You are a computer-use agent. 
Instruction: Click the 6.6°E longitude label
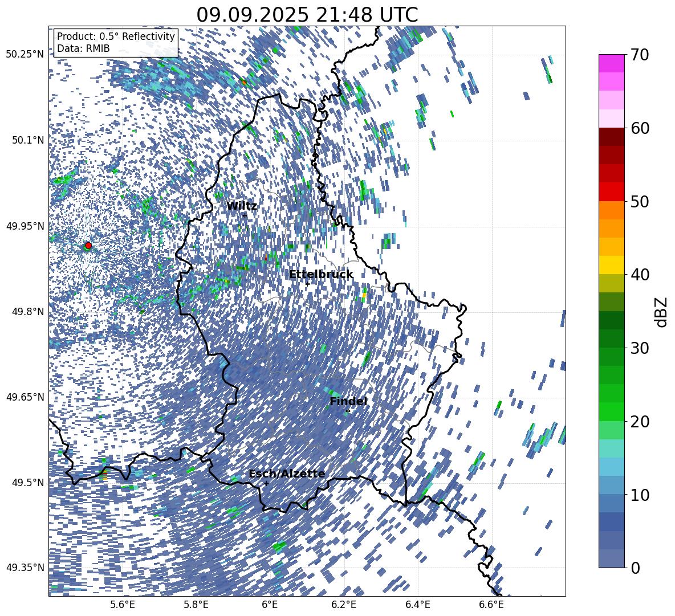[491, 605]
